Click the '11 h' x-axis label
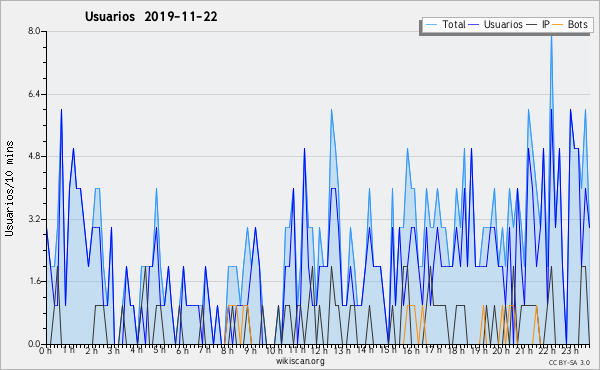This screenshot has width=600, height=370. (x=297, y=350)
